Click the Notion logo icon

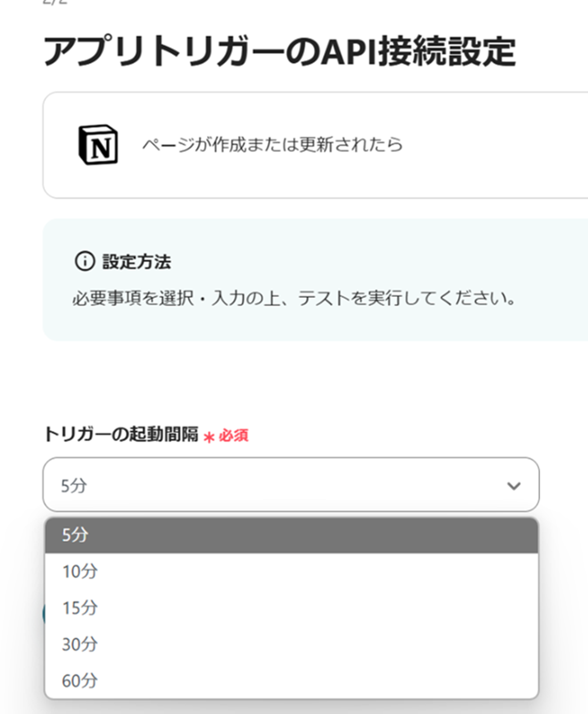98,145
